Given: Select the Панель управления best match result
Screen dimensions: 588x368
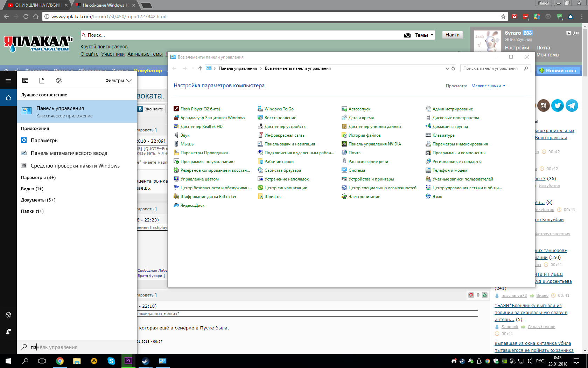Looking at the screenshot, I should point(77,111).
